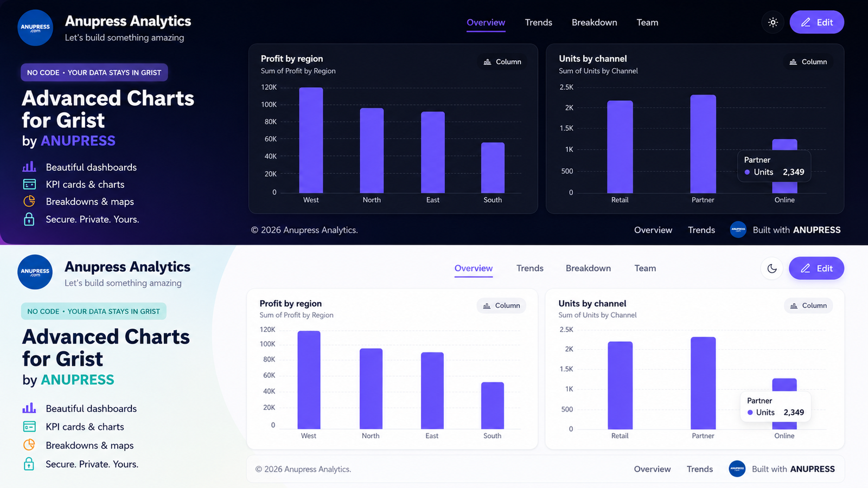Click Overview link in dark footer
The image size is (868, 488).
653,230
